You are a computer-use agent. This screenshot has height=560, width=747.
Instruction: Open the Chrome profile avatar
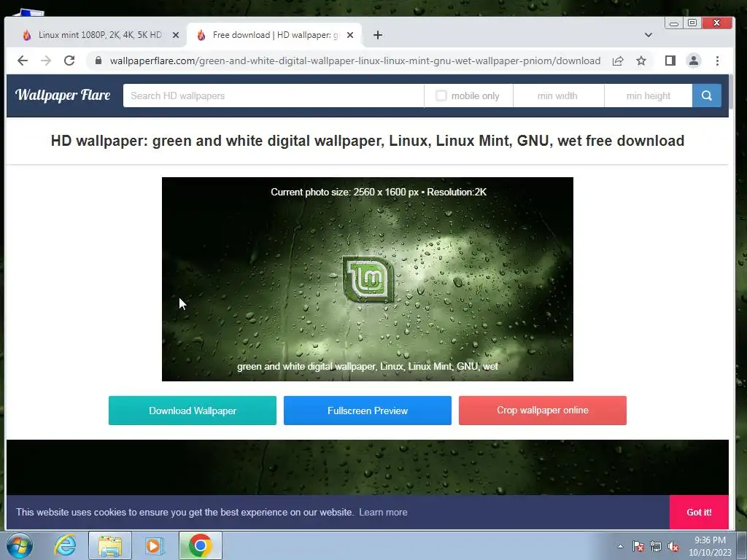[x=694, y=61]
